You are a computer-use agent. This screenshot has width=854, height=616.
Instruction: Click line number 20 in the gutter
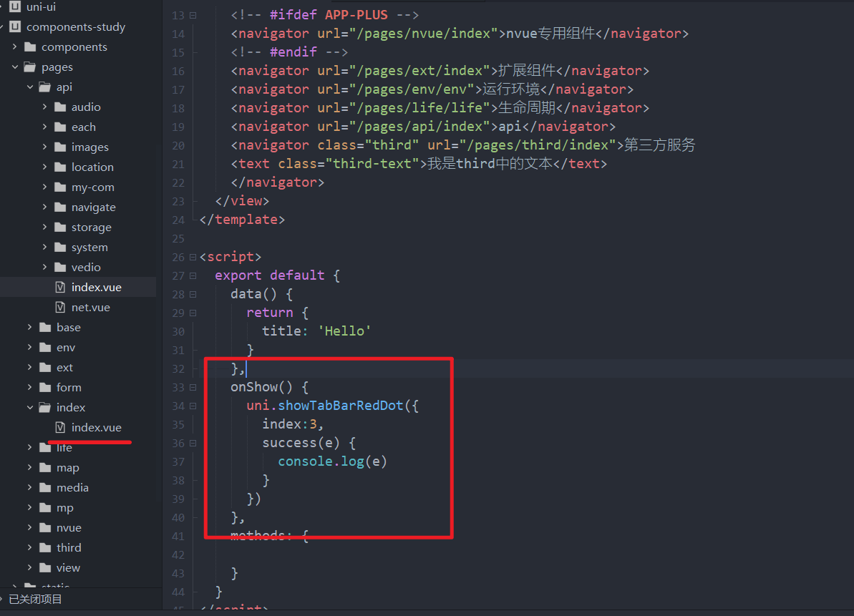178,146
